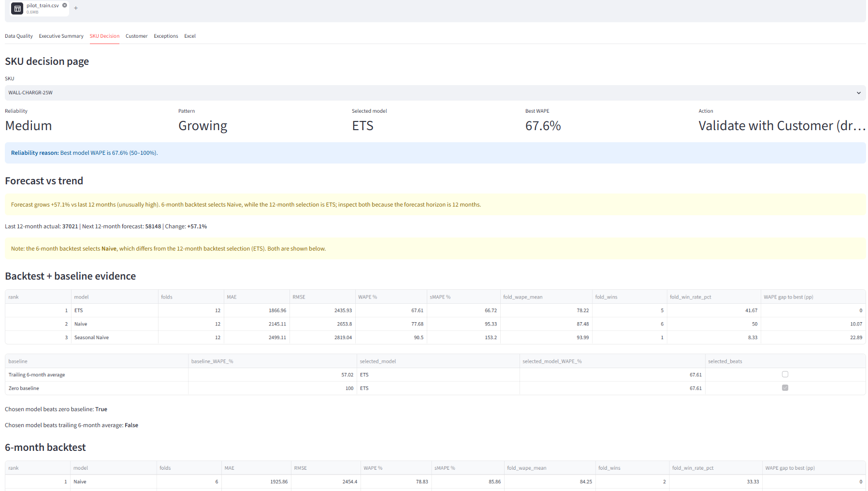Click the fold_wape_mean header in 6-month backtest
Screen dimensions: 868x491
pos(549,468)
